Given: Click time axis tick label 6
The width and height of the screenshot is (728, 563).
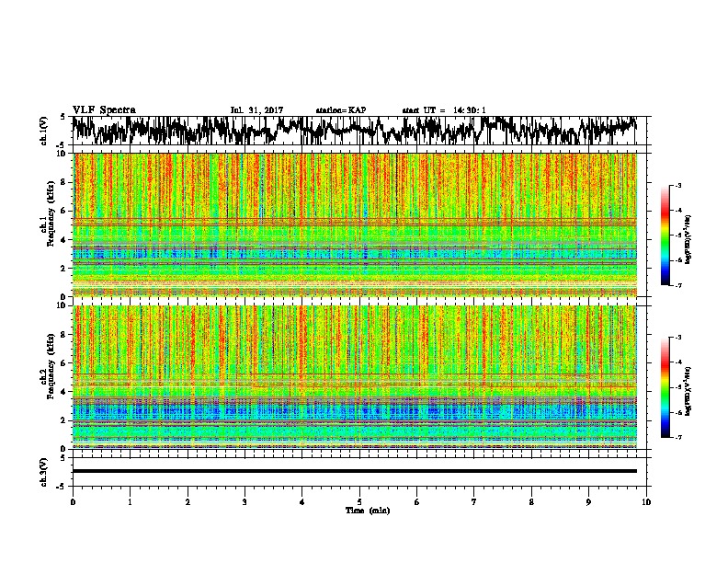Looking at the screenshot, I should pos(417,502).
